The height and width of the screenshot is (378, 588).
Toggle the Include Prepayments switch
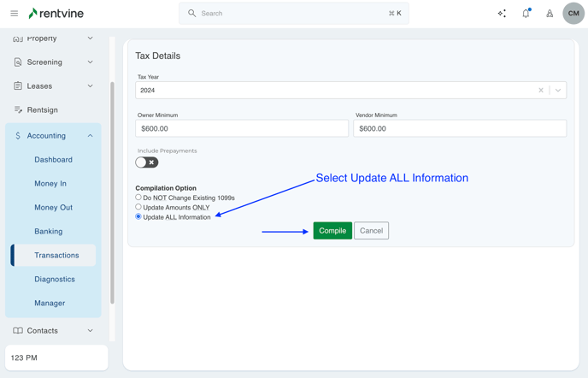click(x=146, y=162)
